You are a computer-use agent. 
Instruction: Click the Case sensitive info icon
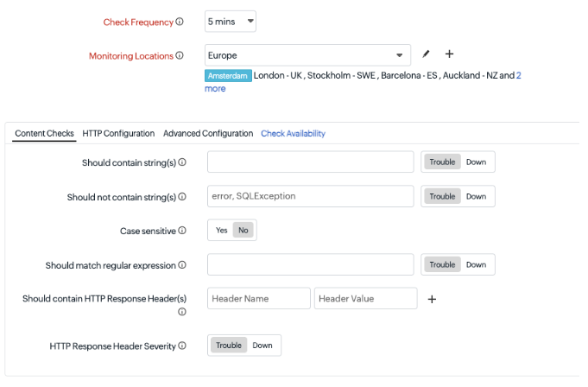(x=182, y=231)
